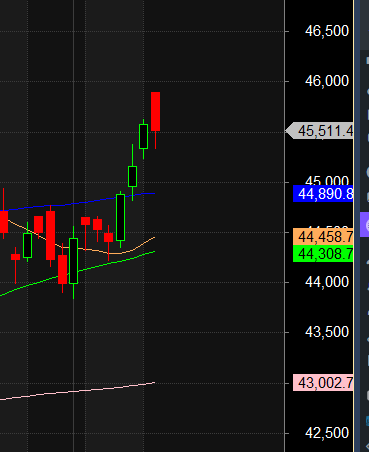Click the 42,500 axis price level
Screen dimensions: 369x452
coord(327,433)
